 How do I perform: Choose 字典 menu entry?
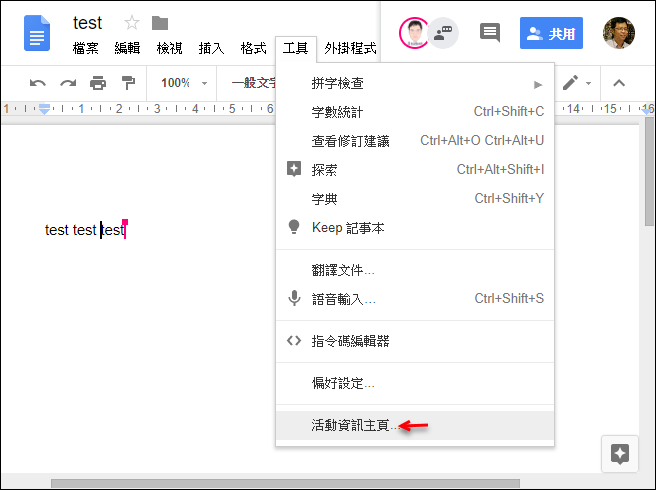coord(415,198)
